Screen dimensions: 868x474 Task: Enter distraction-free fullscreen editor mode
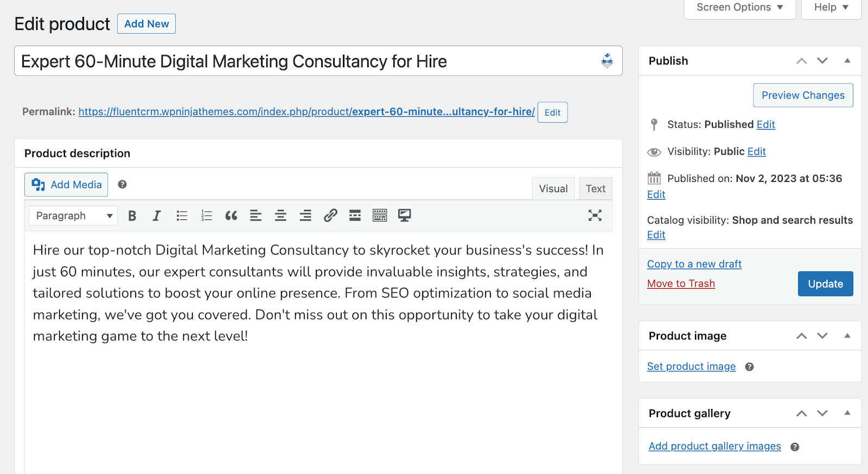click(x=595, y=216)
